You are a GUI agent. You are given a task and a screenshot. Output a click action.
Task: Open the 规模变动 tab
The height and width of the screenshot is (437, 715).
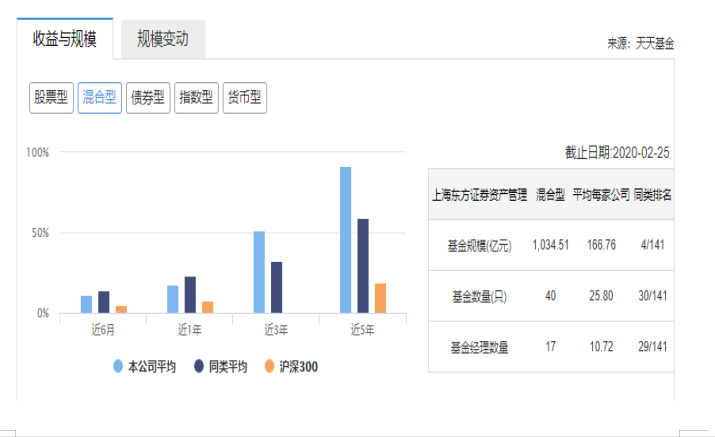point(163,39)
